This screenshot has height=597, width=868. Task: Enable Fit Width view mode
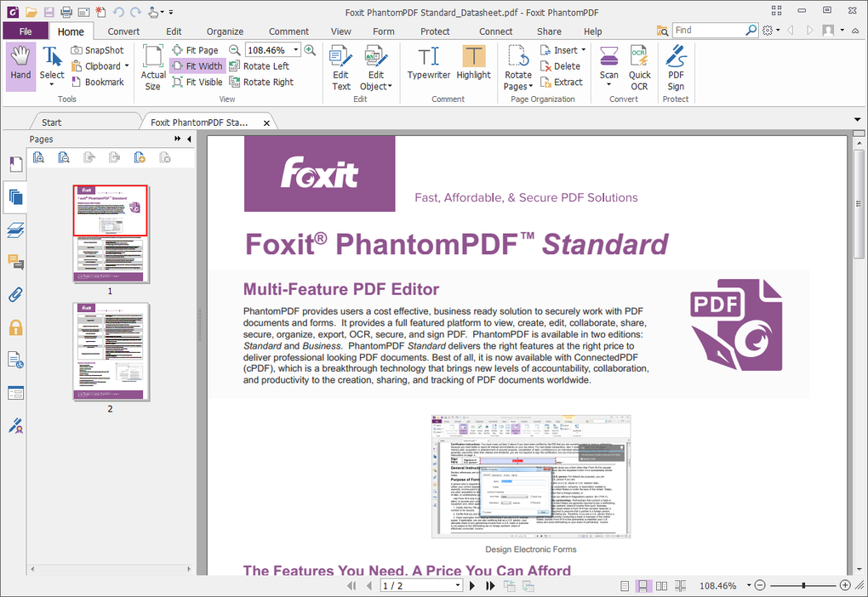point(197,65)
